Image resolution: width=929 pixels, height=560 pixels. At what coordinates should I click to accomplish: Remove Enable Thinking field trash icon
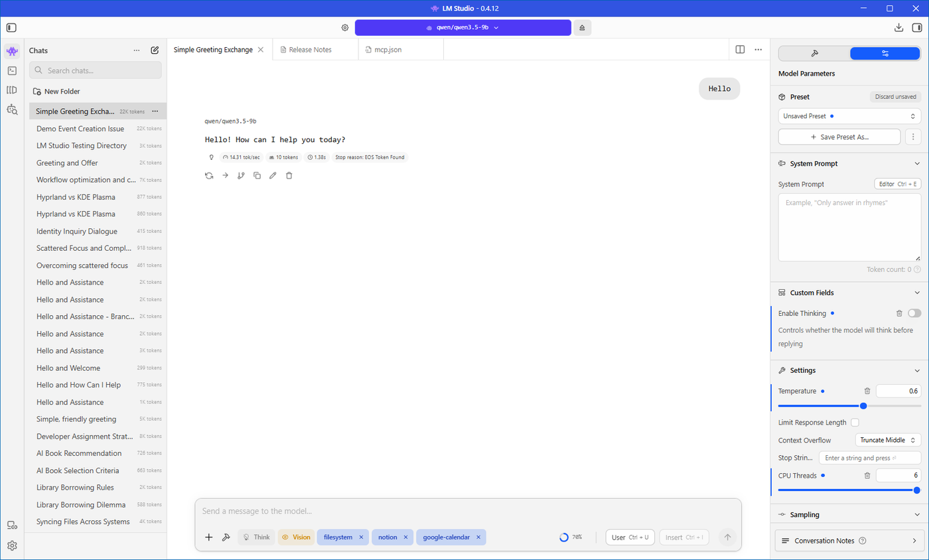[899, 313]
